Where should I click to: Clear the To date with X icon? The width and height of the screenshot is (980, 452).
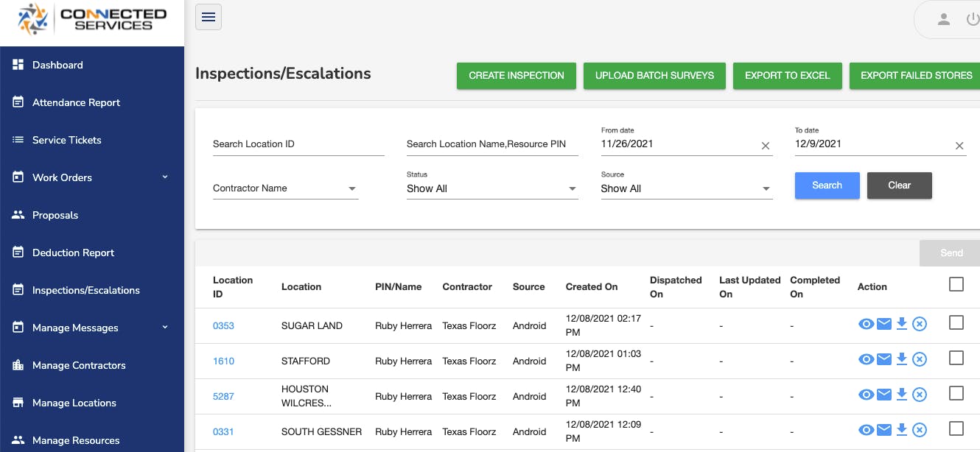tap(959, 146)
